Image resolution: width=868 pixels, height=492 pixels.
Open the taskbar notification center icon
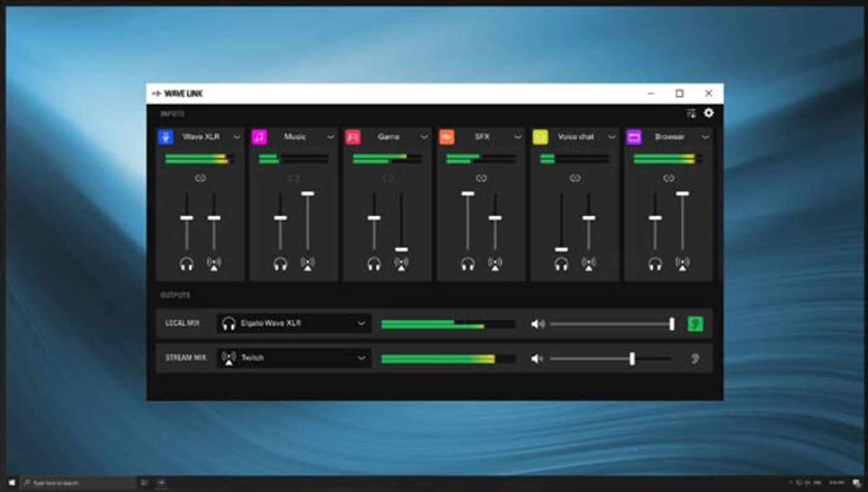(x=856, y=483)
